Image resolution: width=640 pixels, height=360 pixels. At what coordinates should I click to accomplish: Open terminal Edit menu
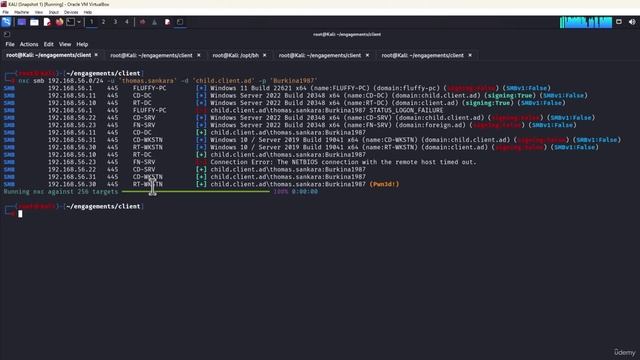49,44
